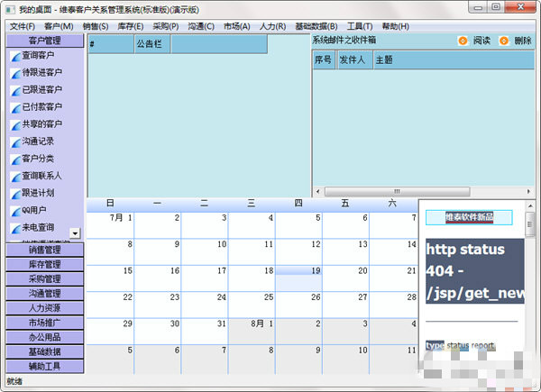Click the 发件人 column header

[x=354, y=60]
